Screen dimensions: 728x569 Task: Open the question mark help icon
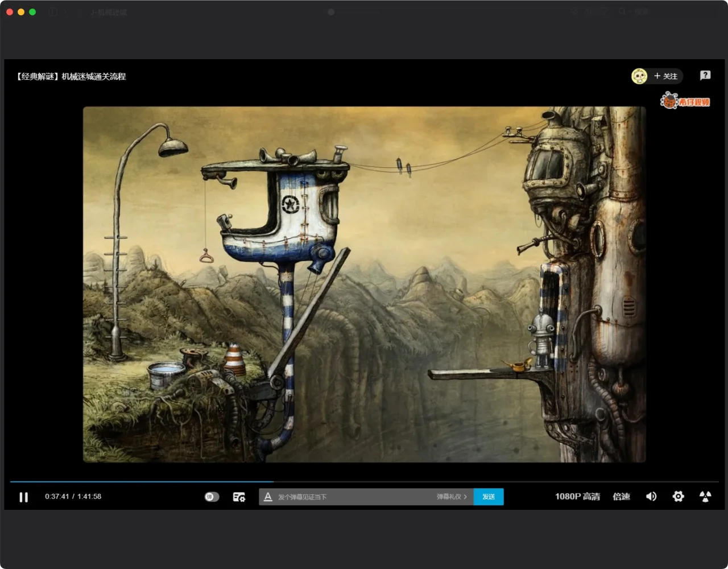(705, 75)
